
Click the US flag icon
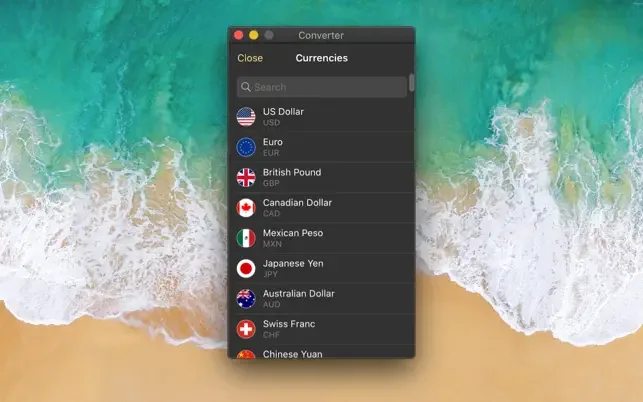click(x=246, y=117)
